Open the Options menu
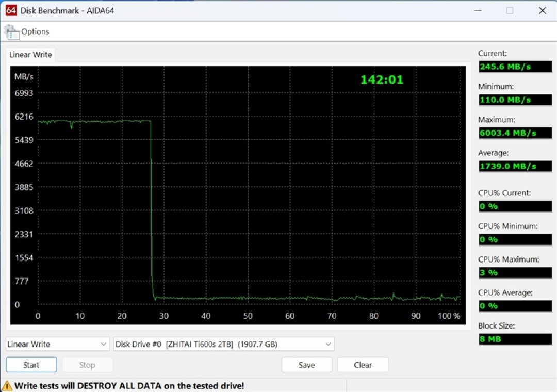Viewport: 557px width, 392px height. coord(35,31)
